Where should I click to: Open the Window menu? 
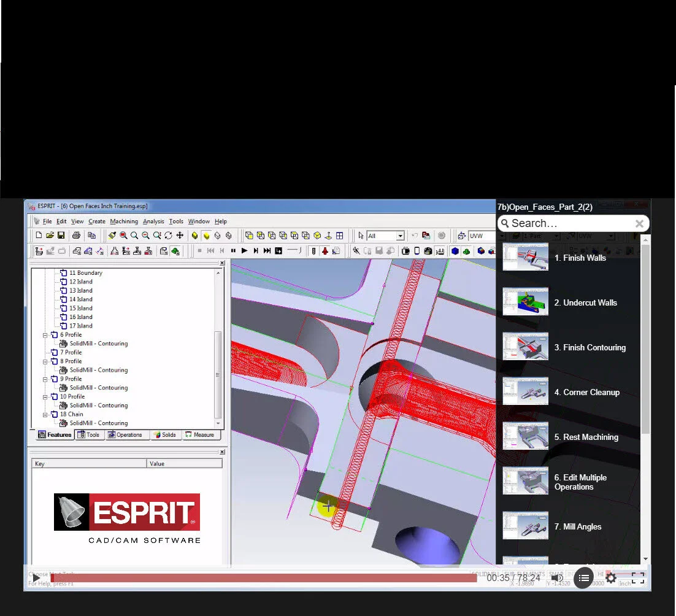tap(199, 221)
